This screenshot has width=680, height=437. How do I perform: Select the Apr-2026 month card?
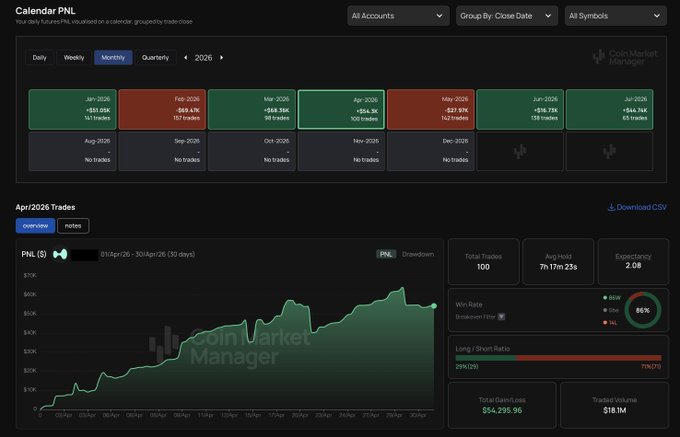341,110
